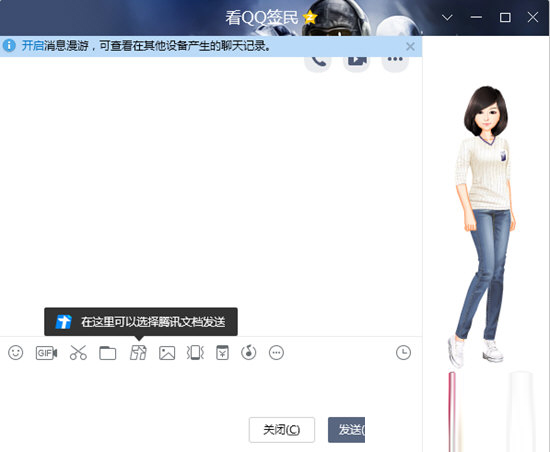Close the chat window

(x=533, y=17)
